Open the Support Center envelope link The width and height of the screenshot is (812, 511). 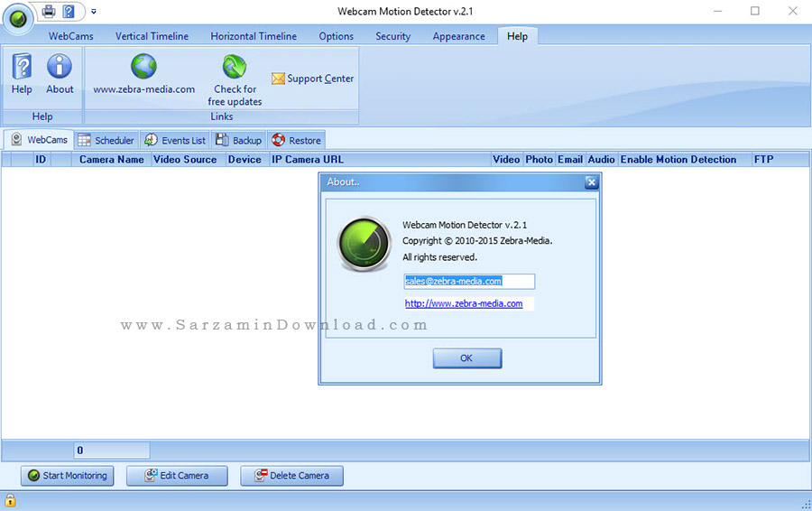pyautogui.click(x=313, y=79)
